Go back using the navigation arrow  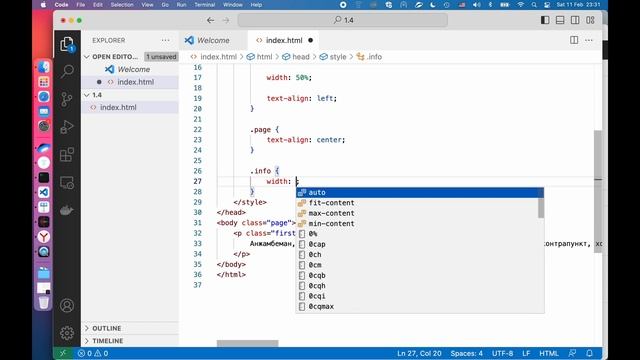[210, 20]
